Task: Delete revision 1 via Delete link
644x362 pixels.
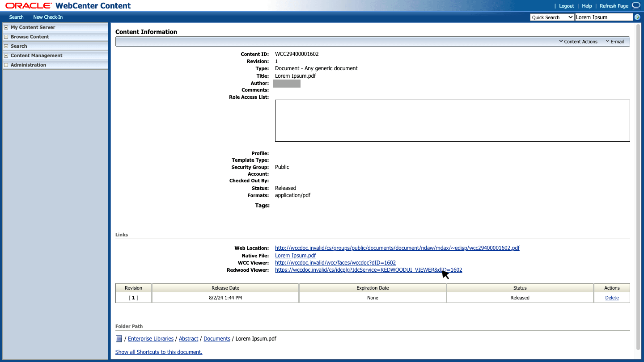Action: 612,298
